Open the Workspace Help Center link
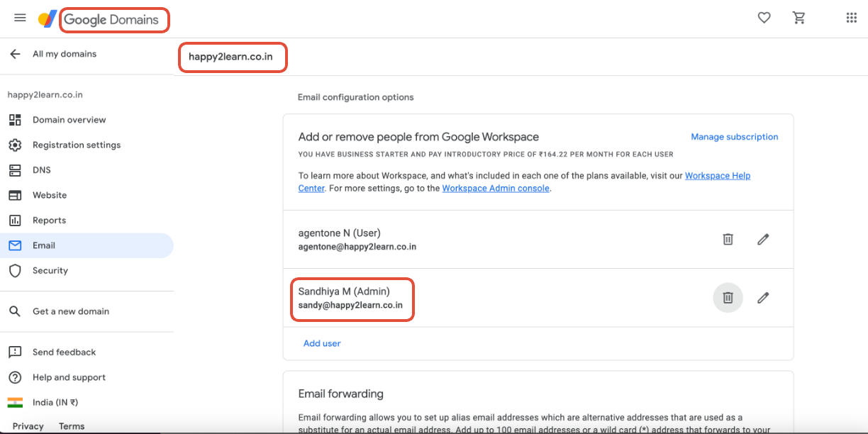 [717, 176]
